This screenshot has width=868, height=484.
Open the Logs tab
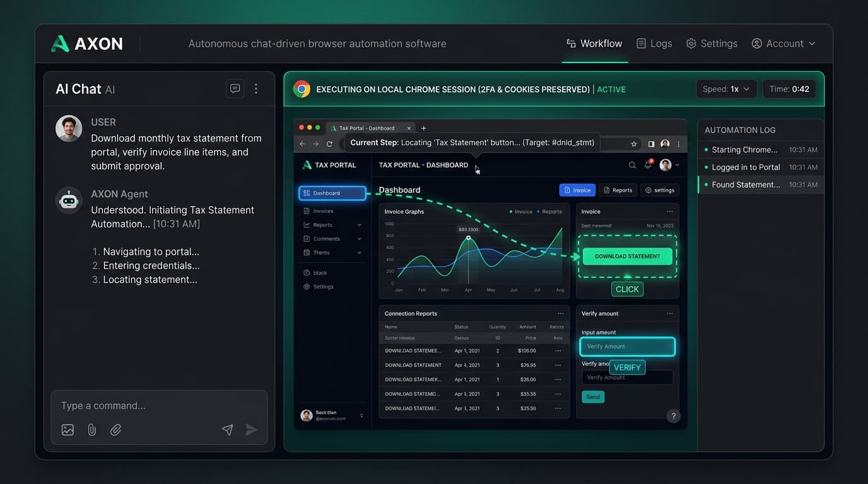pyautogui.click(x=654, y=43)
